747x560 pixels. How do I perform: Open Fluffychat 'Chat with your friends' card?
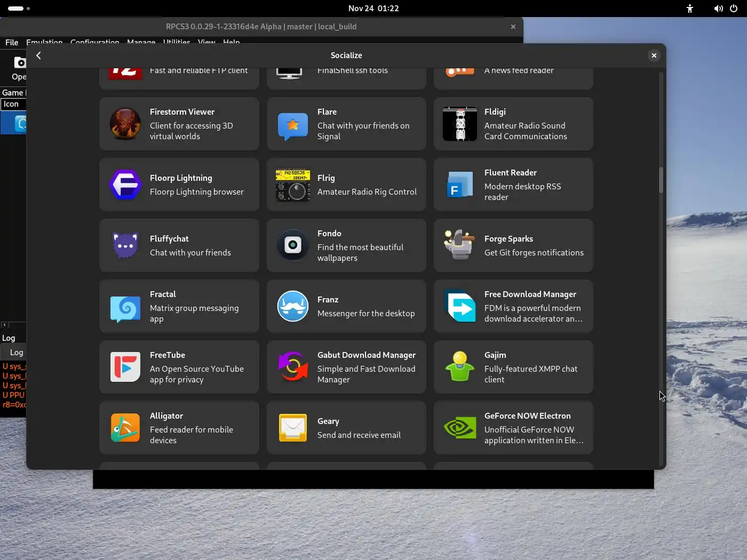179,245
